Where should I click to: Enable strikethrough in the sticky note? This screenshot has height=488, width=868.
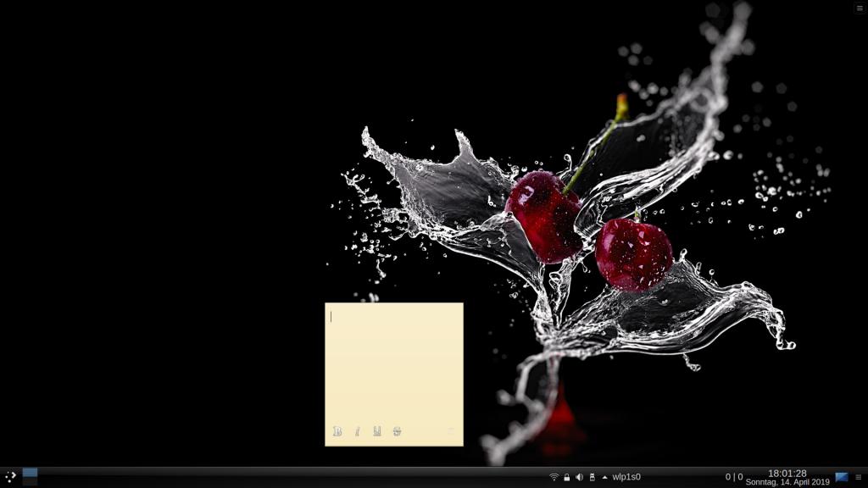[x=397, y=431]
